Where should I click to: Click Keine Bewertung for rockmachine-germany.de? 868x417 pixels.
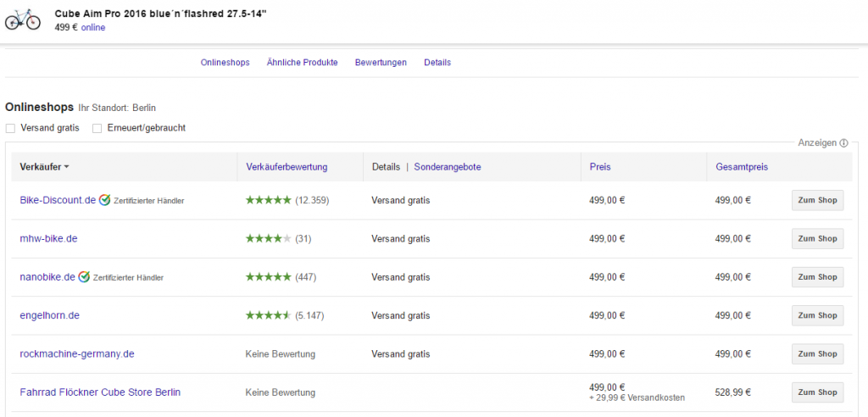click(281, 354)
